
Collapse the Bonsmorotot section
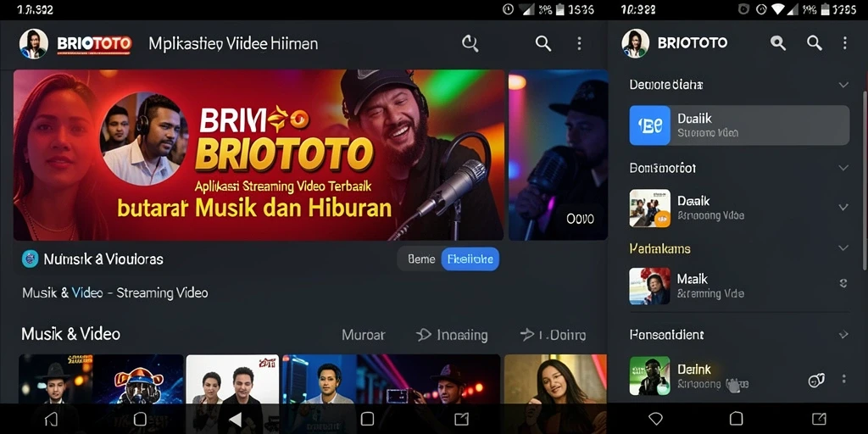click(x=843, y=168)
